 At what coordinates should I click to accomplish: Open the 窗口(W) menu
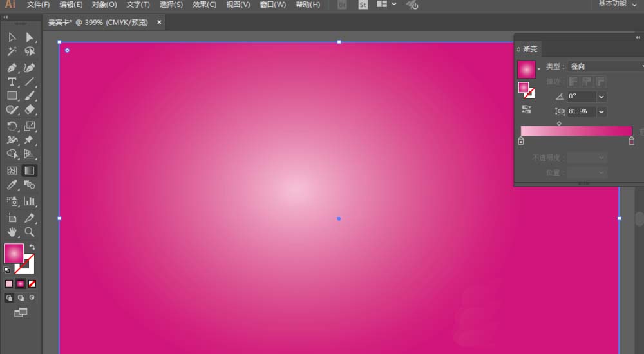pos(272,5)
